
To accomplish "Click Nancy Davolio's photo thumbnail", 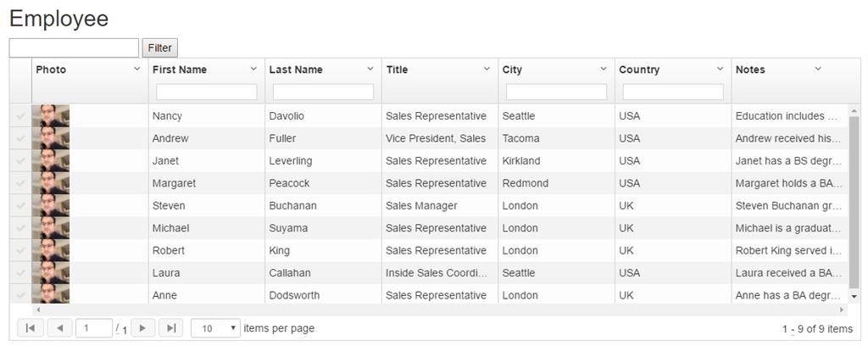I will coord(50,116).
